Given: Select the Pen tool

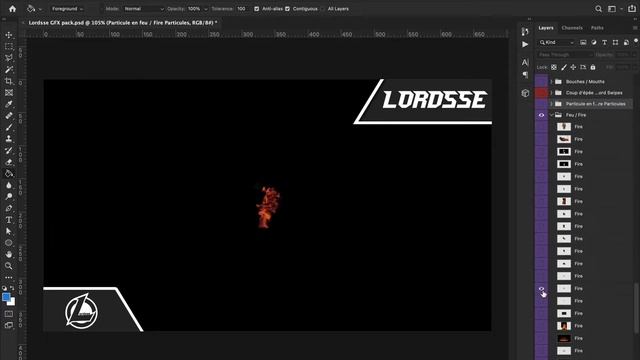Looking at the screenshot, I should click(x=9, y=208).
